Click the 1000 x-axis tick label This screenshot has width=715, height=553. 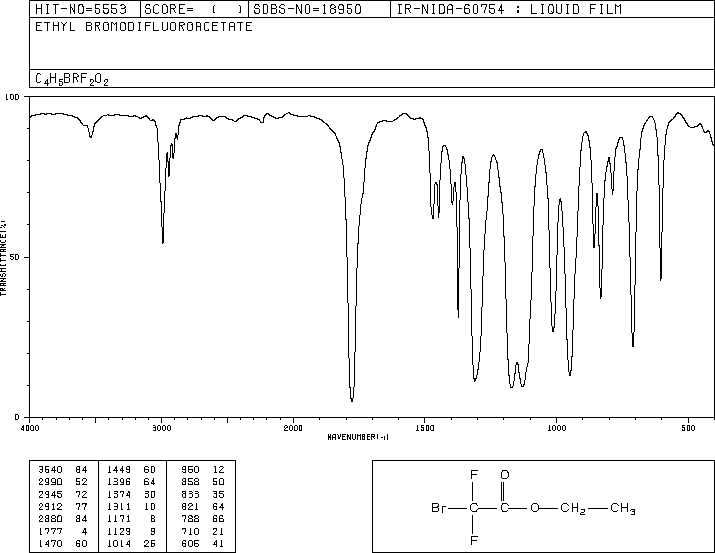[x=556, y=428]
